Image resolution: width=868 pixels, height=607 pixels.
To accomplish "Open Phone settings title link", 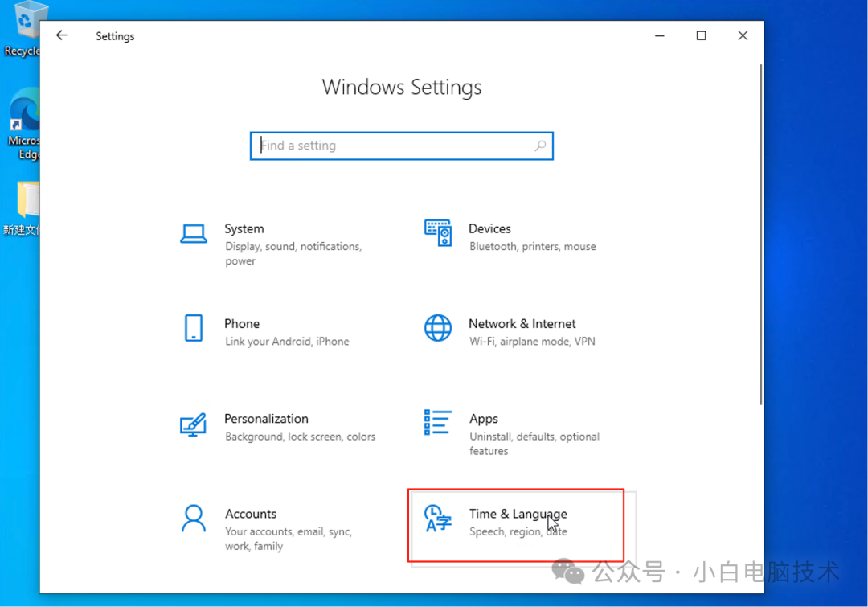I will 242,323.
